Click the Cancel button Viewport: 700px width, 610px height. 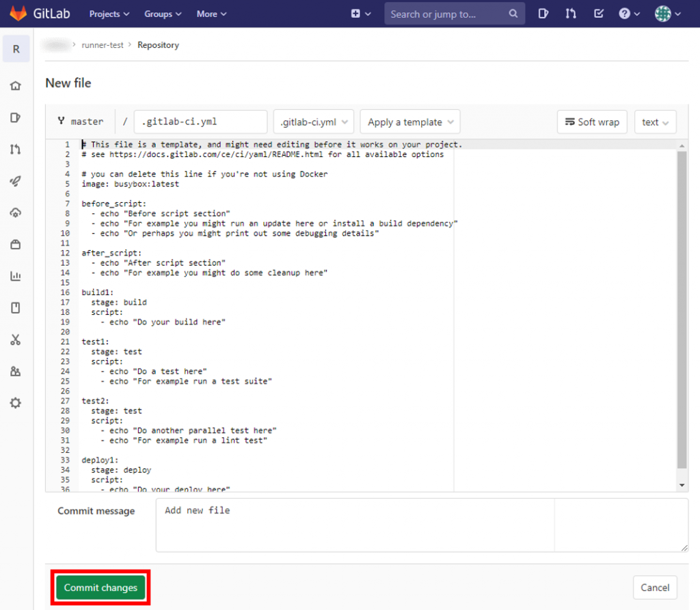click(x=655, y=587)
